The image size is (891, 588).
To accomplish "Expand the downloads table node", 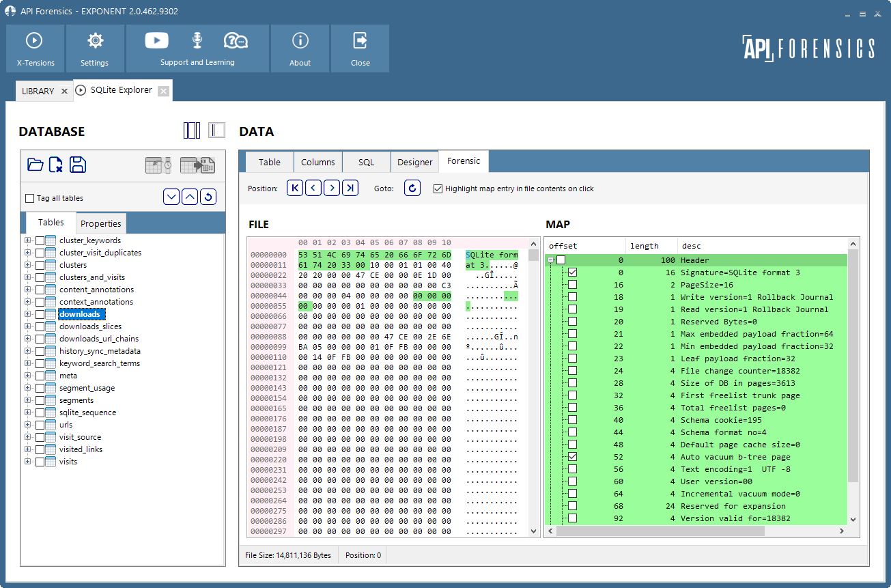I will click(x=28, y=314).
